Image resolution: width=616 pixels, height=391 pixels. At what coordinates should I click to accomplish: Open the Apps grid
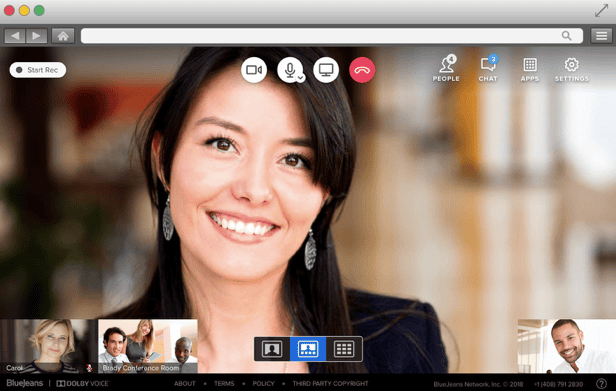point(530,69)
